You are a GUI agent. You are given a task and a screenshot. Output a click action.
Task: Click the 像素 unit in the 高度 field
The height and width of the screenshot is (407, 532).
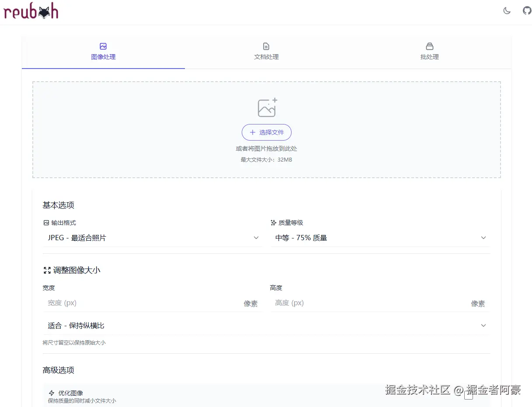[x=478, y=304]
